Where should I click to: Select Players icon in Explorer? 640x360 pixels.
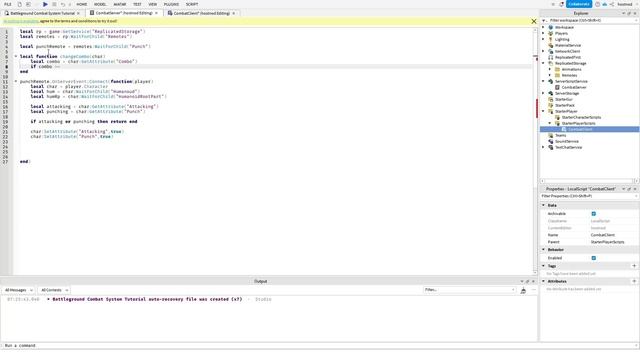(551, 33)
